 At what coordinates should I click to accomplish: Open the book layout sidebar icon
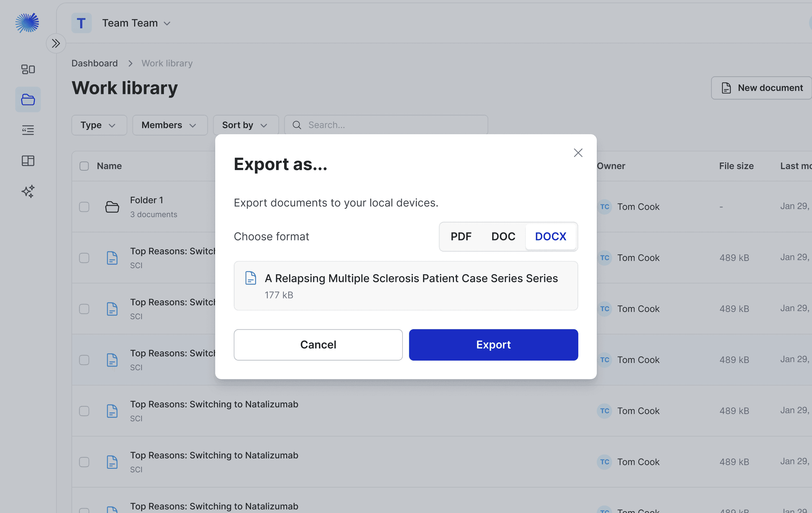(28, 161)
